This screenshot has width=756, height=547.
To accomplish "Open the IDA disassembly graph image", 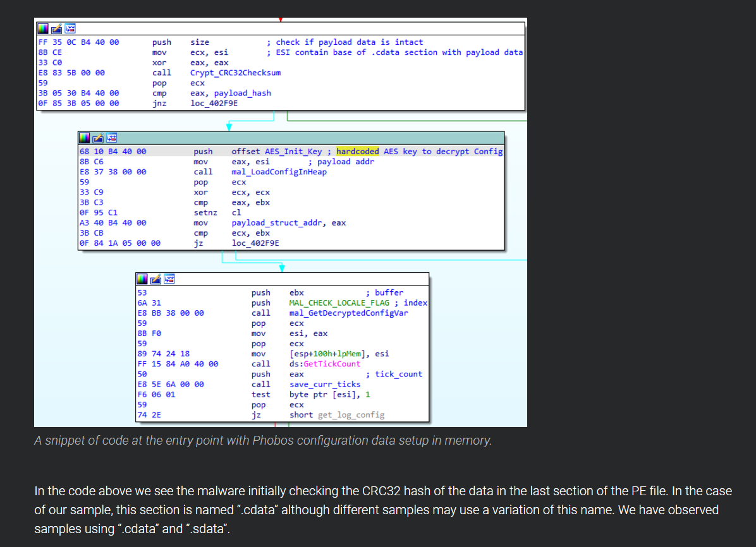I will [281, 222].
